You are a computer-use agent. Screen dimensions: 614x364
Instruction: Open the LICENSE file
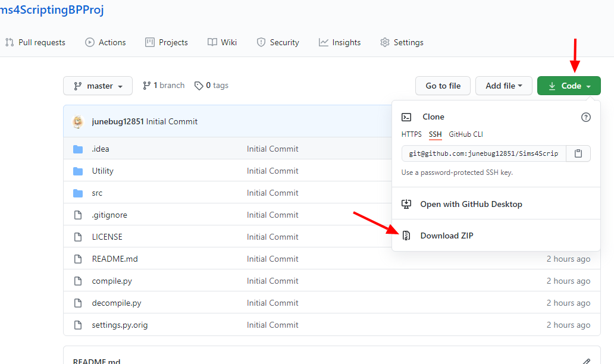coord(107,236)
